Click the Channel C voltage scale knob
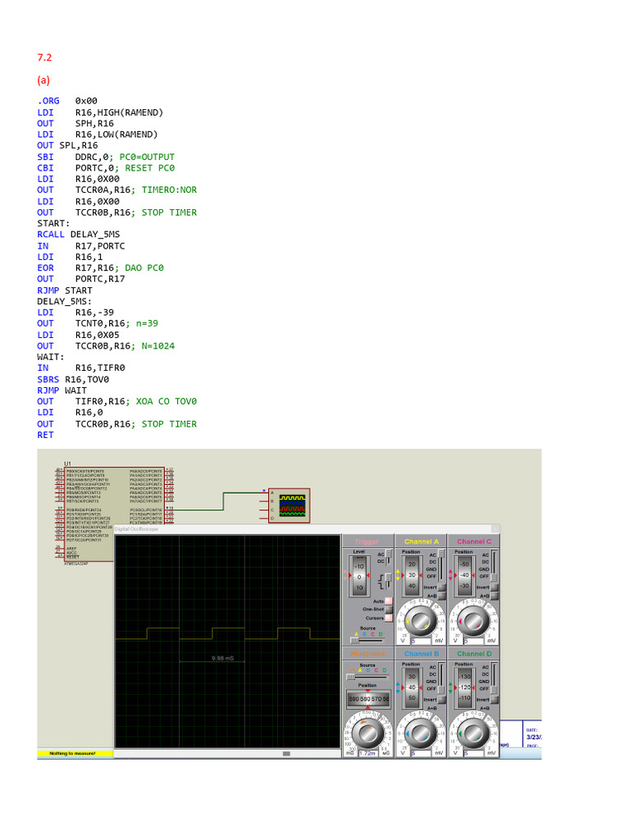 [472, 622]
